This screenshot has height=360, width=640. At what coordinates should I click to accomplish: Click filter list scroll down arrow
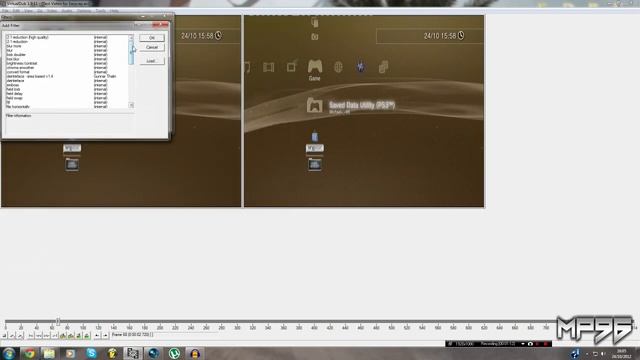(131, 105)
